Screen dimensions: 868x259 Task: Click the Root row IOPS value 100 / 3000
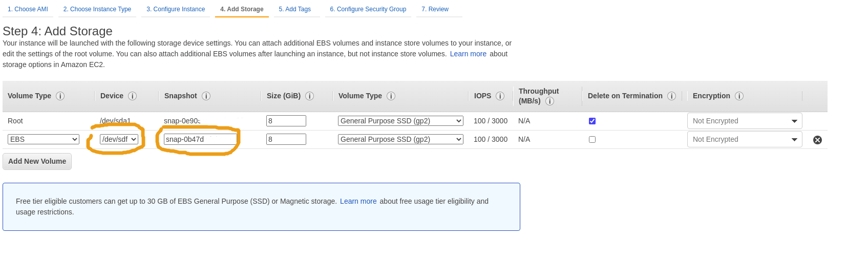[x=491, y=121]
